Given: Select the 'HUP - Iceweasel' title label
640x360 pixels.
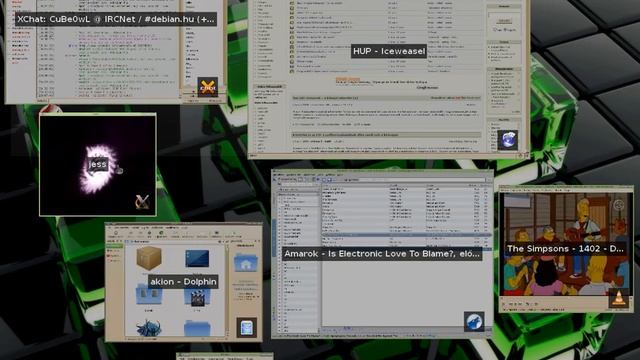Looking at the screenshot, I should (389, 51).
